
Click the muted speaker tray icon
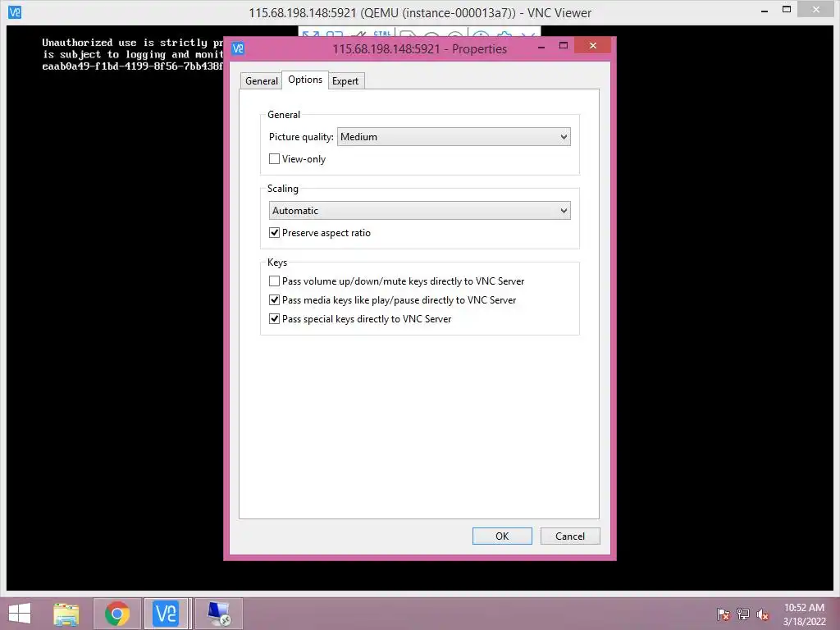[763, 614]
